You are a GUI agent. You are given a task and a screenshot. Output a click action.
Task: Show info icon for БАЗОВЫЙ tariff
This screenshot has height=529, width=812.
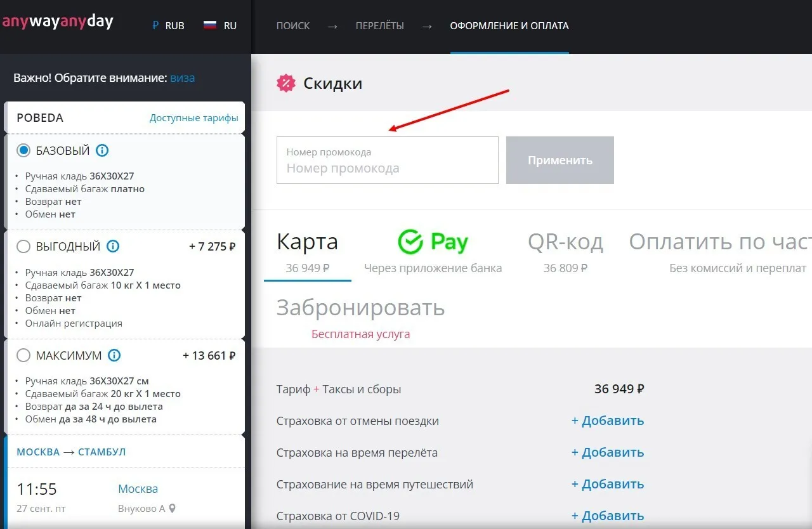pos(102,150)
